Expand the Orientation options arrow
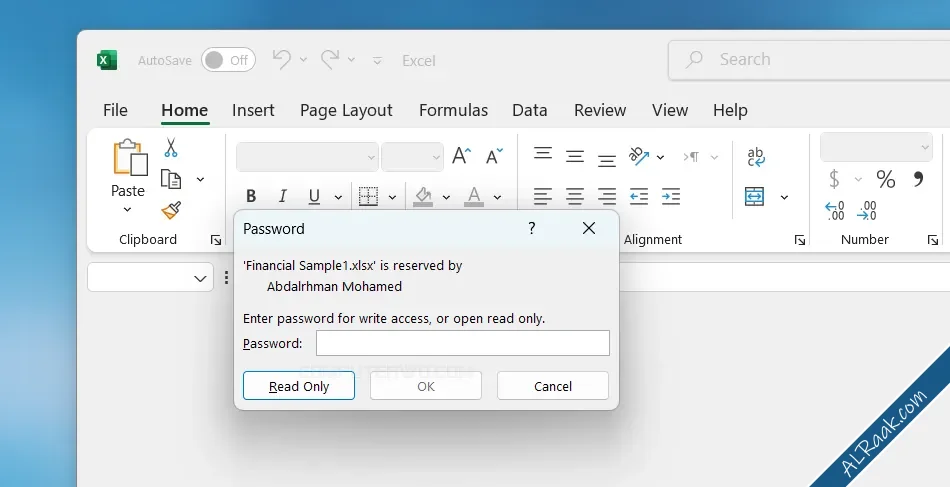 pos(660,157)
